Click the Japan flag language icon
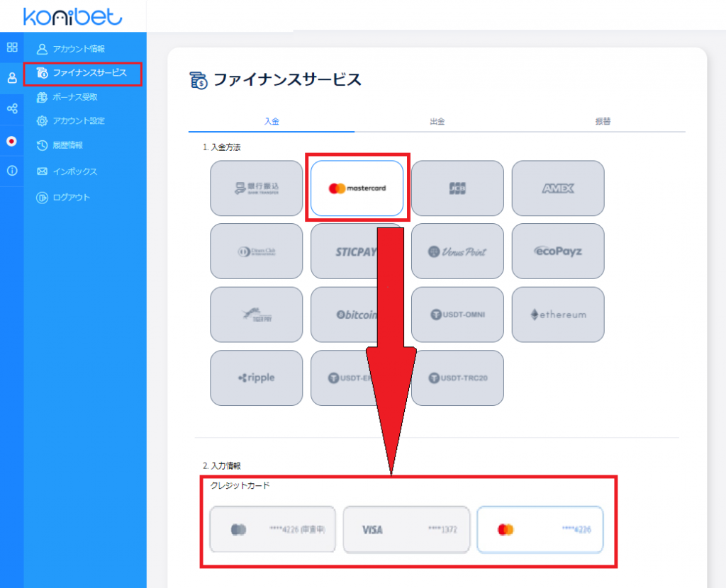 coord(12,141)
